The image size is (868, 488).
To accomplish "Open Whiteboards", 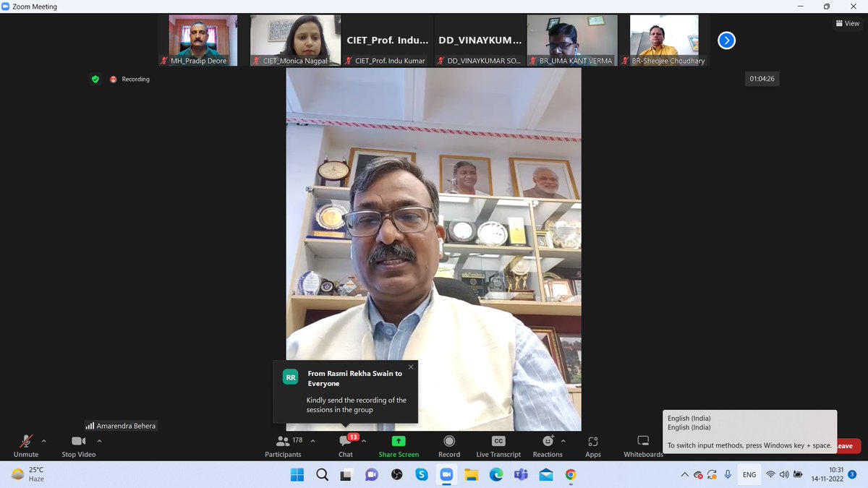I will (x=643, y=445).
